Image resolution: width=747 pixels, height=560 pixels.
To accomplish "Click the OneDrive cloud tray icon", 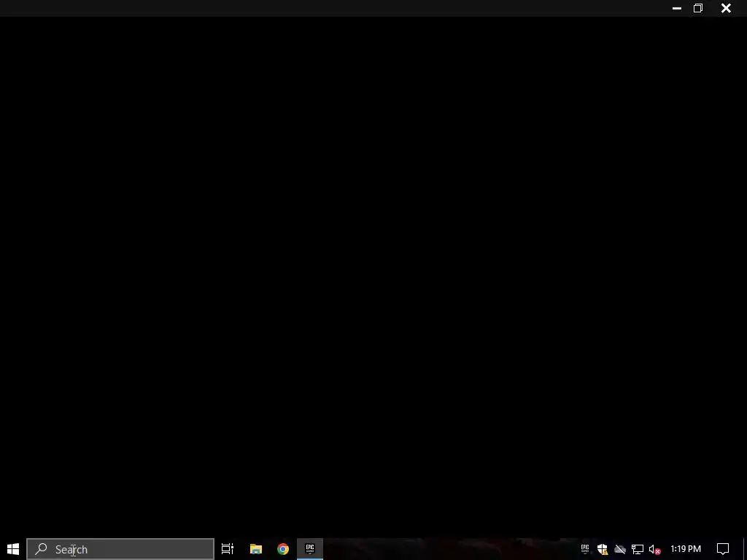I will pyautogui.click(x=620, y=549).
